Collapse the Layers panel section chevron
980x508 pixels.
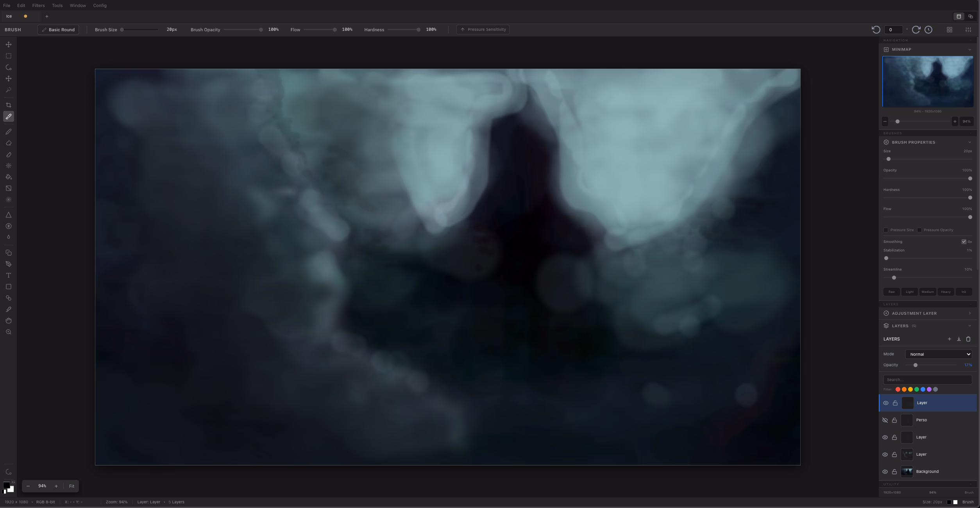(969, 326)
